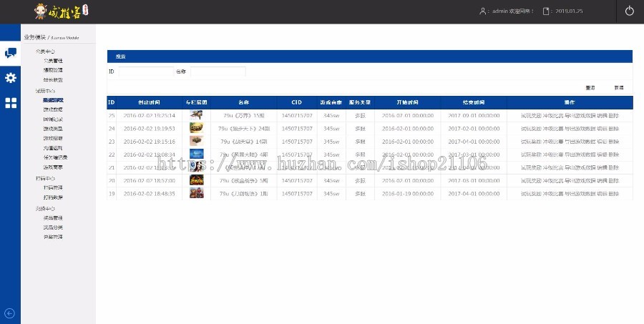
Task: Open the thumbnail image in row ID 19
Action: click(x=196, y=193)
